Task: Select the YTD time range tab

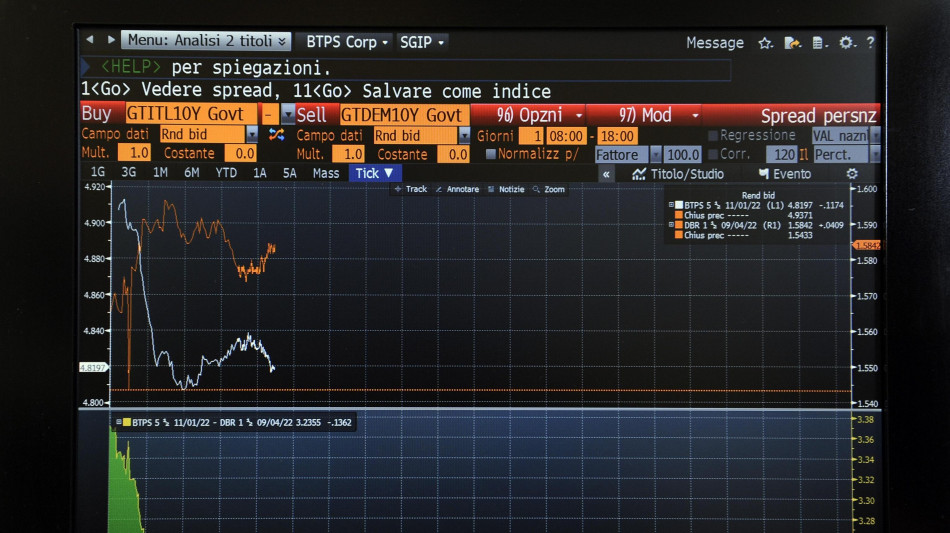Action: tap(226, 173)
